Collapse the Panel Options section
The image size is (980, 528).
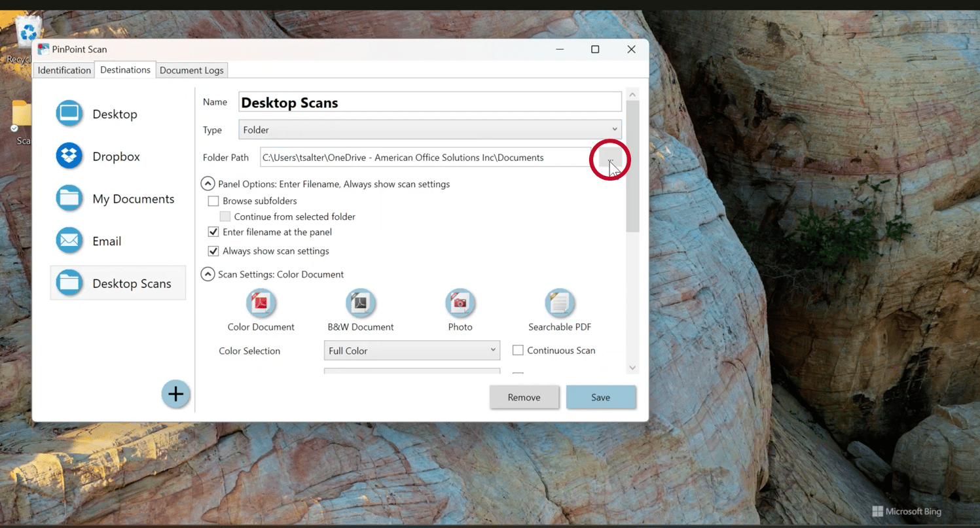tap(208, 183)
